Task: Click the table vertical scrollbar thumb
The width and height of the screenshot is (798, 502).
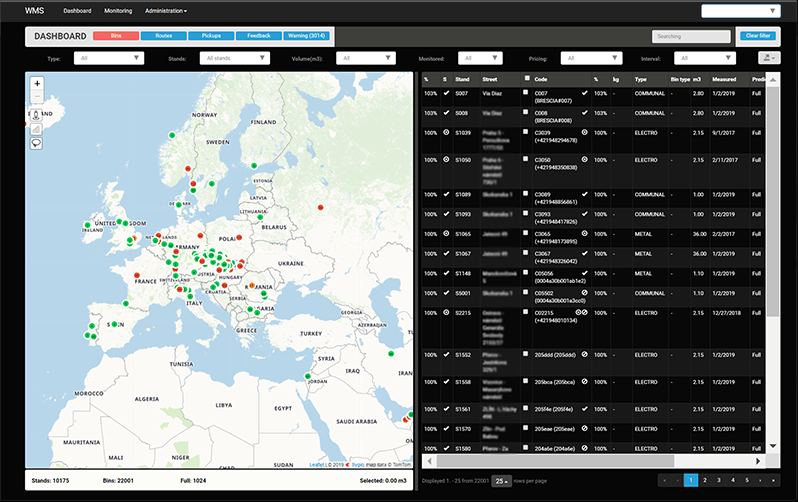Action: [773, 201]
